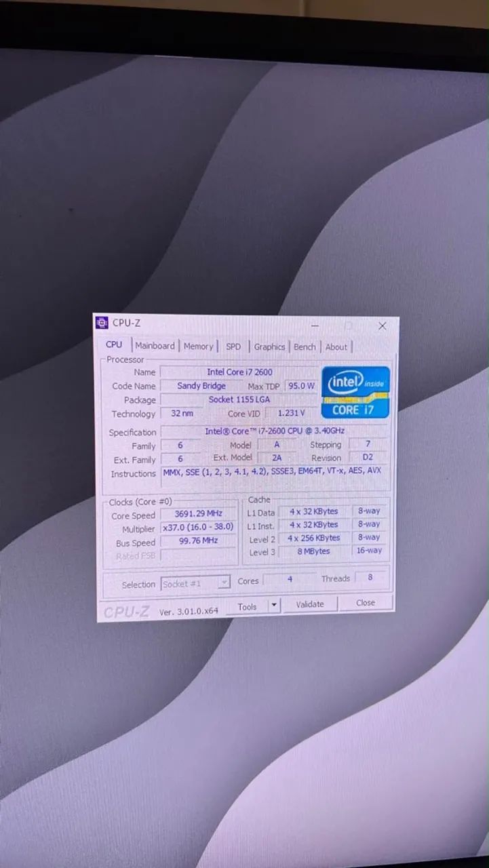The image size is (489, 868).
Task: Click the Threads count value 8
Action: point(370,578)
